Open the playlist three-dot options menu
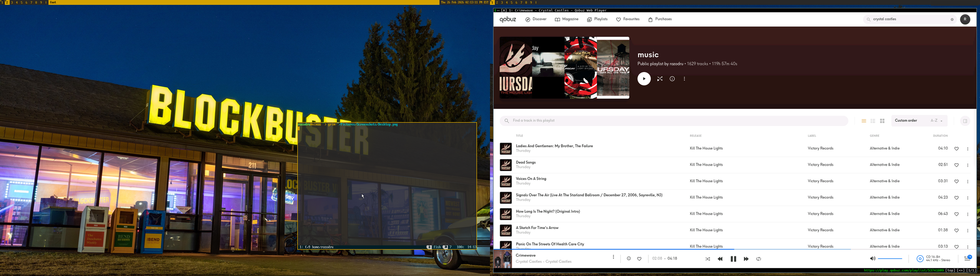This screenshot has width=980, height=276. click(684, 79)
